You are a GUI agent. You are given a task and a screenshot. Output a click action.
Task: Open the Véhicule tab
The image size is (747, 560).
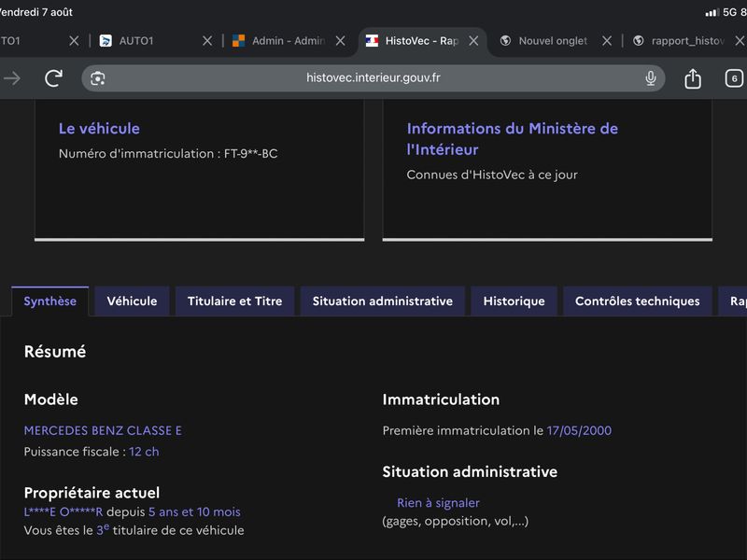(x=132, y=301)
